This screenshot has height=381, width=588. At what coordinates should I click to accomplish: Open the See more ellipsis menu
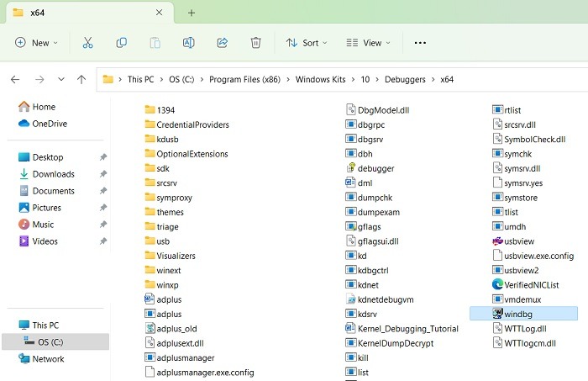(x=420, y=43)
